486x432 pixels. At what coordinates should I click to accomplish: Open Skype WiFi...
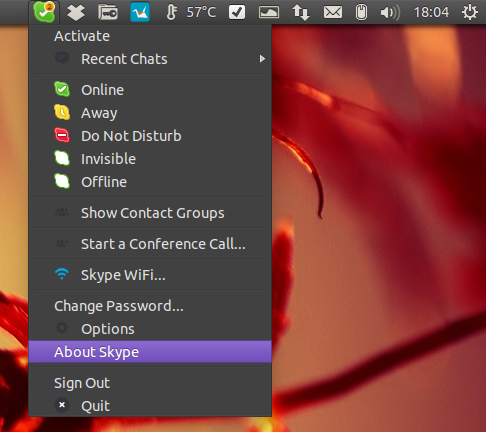coord(150,275)
